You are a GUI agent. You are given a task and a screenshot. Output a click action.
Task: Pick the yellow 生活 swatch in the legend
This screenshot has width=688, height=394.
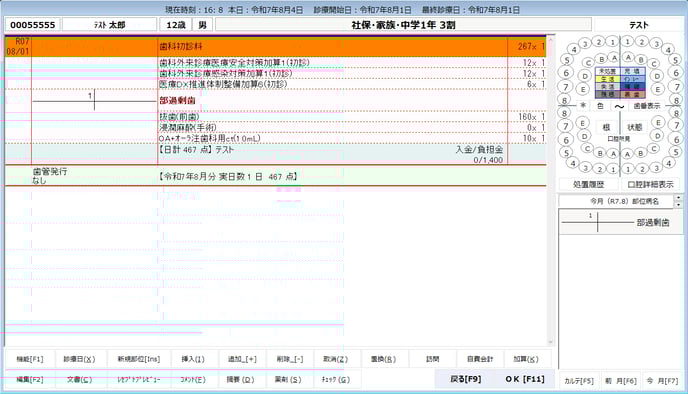(x=607, y=79)
